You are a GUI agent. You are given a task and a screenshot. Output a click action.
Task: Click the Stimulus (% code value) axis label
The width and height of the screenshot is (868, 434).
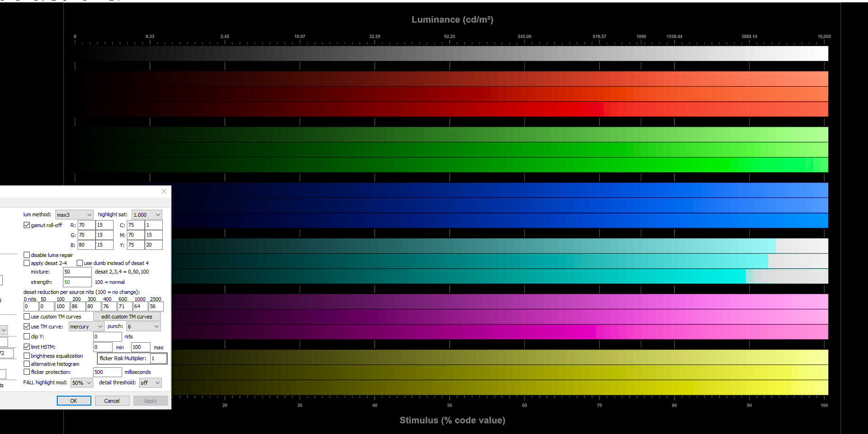(452, 420)
